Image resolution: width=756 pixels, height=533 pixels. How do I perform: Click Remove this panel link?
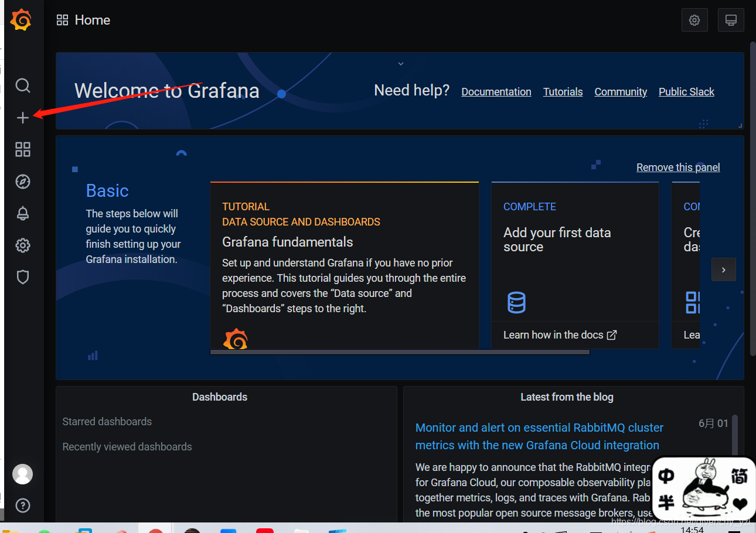[678, 168]
